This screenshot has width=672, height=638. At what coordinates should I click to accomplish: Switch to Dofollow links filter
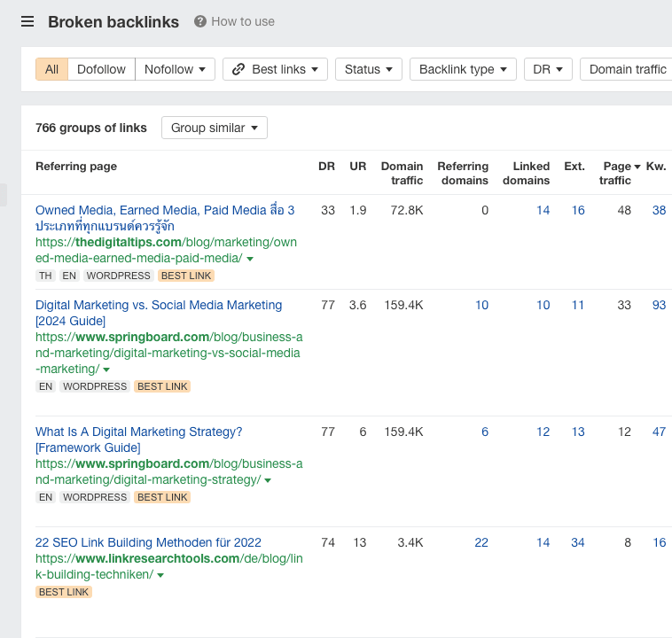pos(101,69)
